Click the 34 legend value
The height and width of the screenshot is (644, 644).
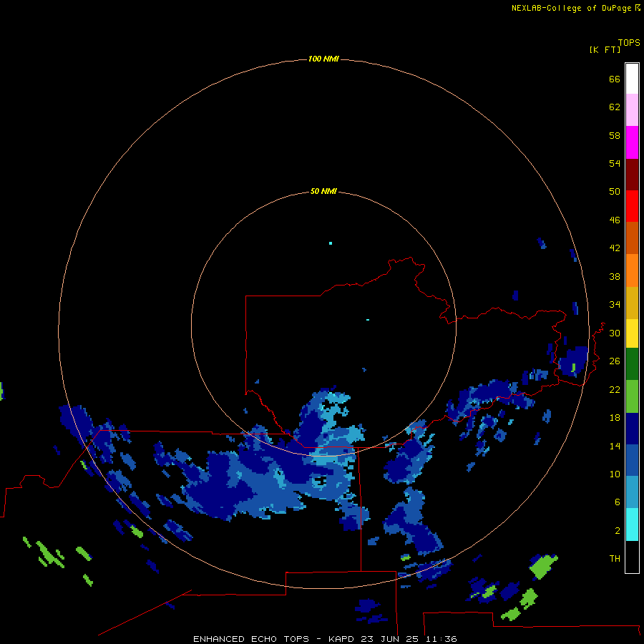click(615, 304)
